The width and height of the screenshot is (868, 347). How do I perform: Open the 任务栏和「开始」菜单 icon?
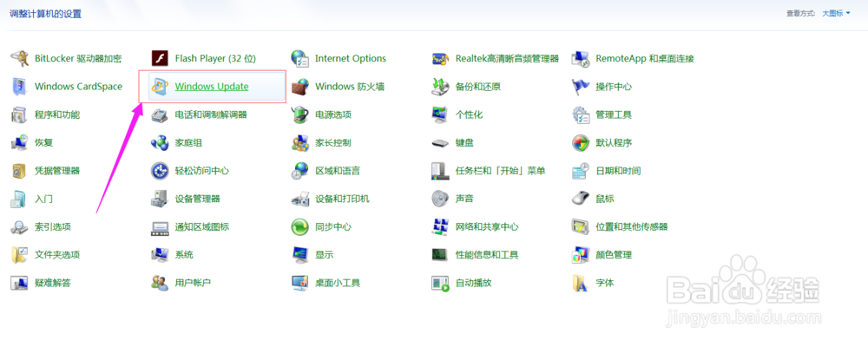pyautogui.click(x=441, y=171)
